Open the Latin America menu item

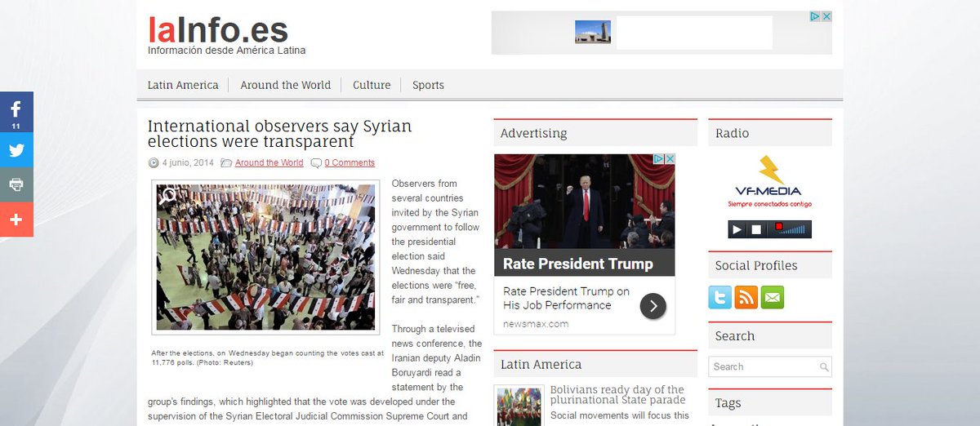(183, 85)
